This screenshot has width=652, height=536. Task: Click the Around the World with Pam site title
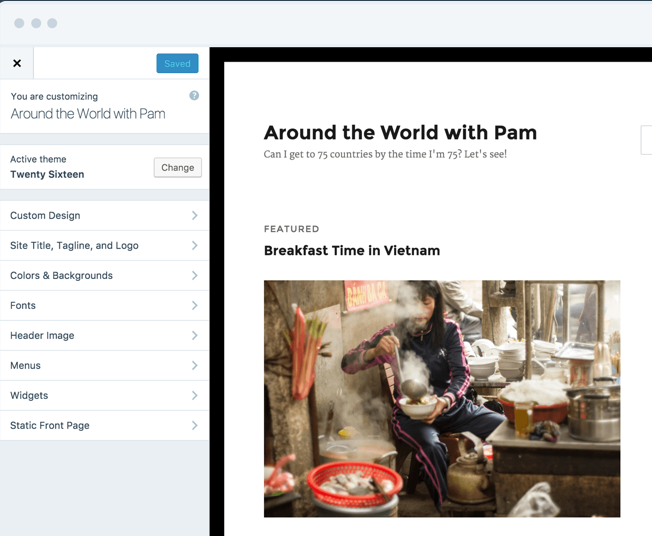point(400,132)
